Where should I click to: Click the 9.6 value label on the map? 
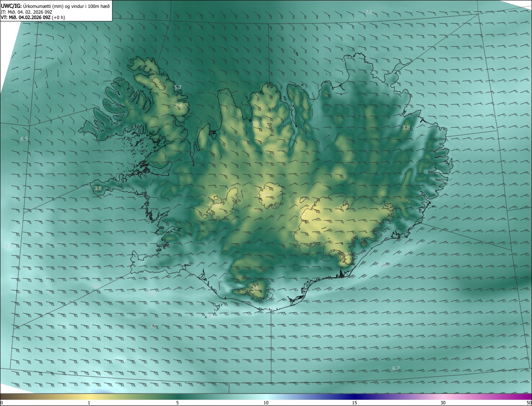8,246
